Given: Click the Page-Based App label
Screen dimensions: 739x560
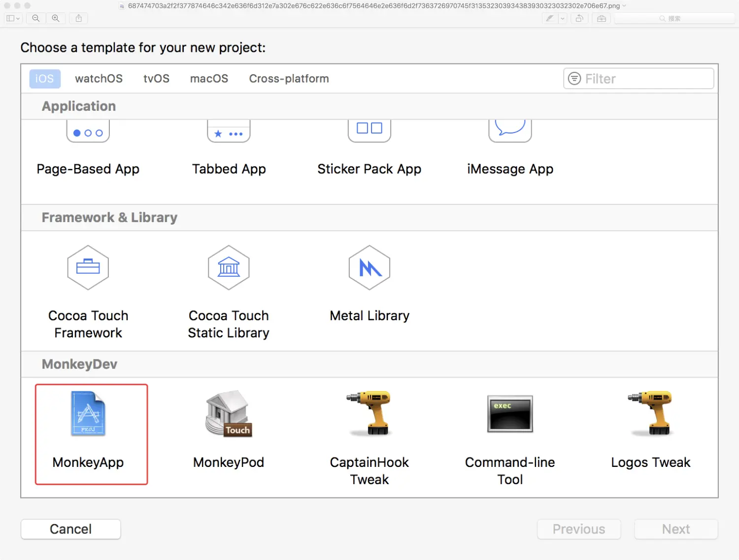Looking at the screenshot, I should tap(88, 169).
